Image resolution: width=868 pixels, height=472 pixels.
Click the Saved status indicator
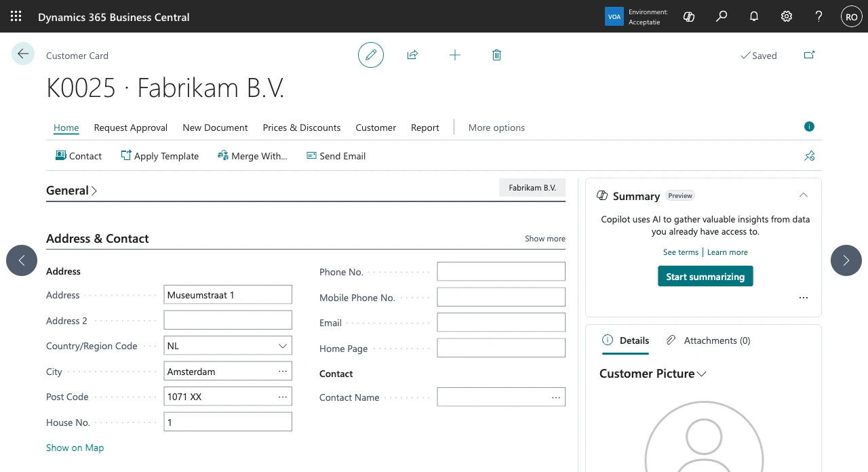[x=758, y=56]
